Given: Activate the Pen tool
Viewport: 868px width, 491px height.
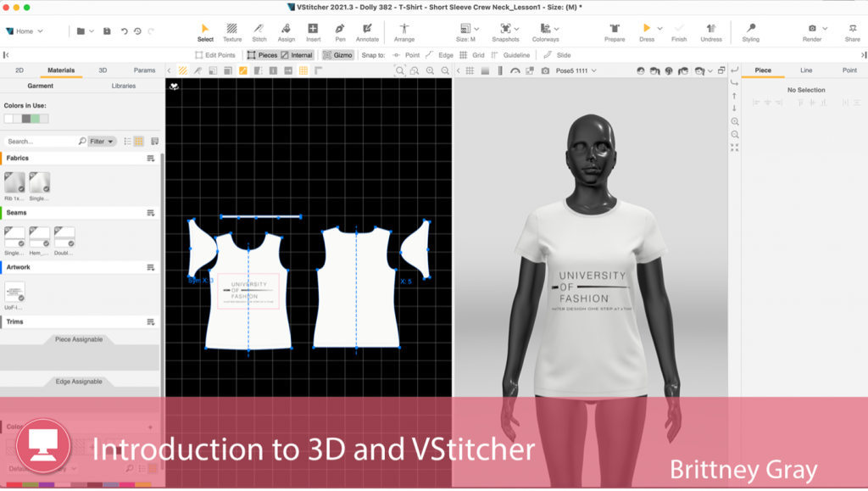Looking at the screenshot, I should tap(340, 31).
